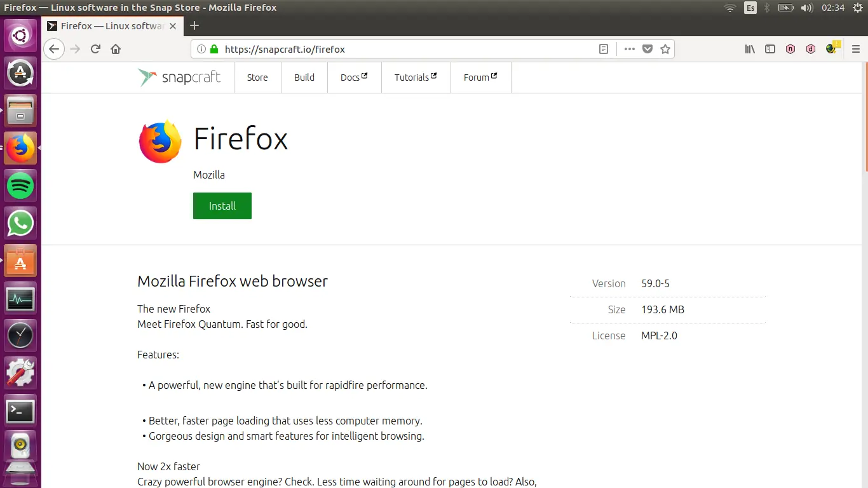Click the forward navigation arrow
The image size is (868, 488).
click(x=75, y=49)
